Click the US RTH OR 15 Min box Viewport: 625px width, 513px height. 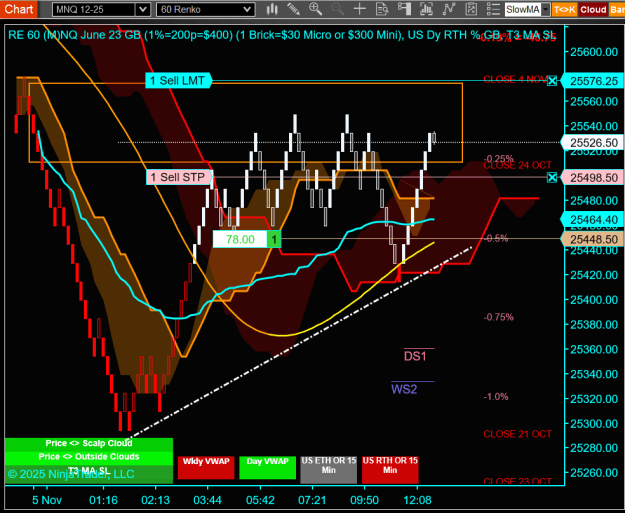point(390,470)
